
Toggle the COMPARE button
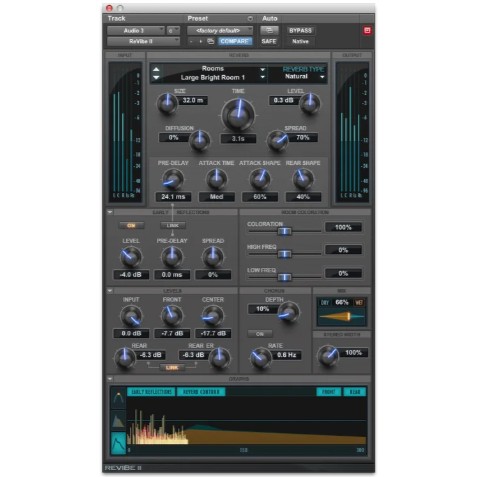234,41
